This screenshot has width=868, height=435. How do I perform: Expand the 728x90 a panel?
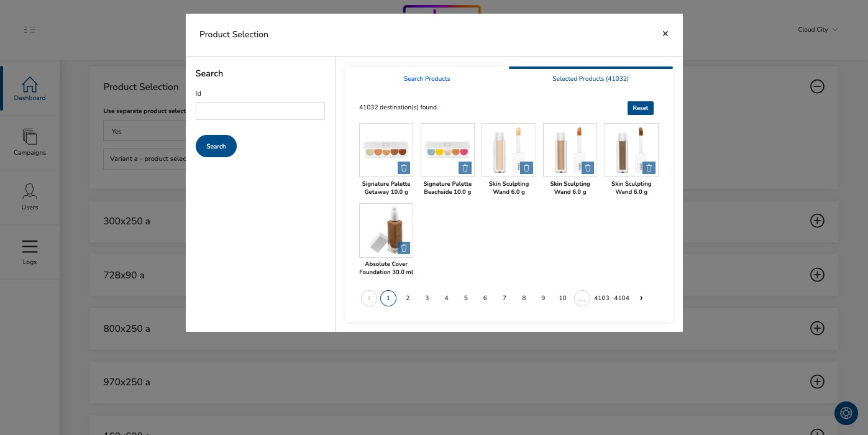[817, 275]
